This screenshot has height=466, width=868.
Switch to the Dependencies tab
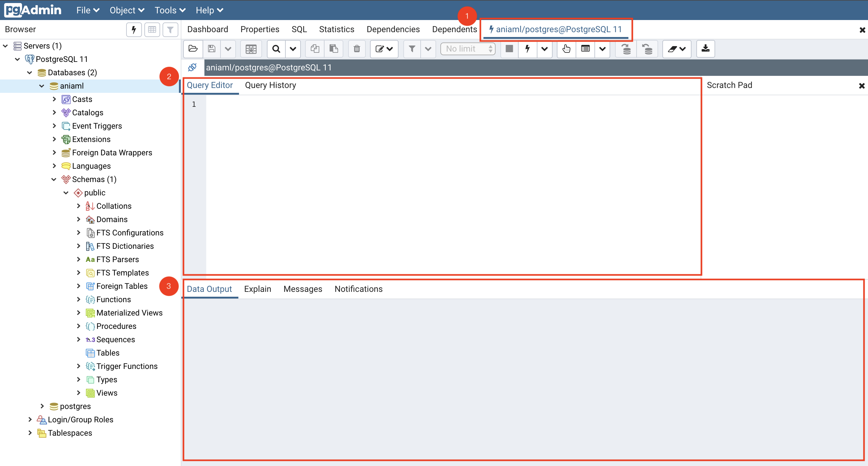(x=393, y=29)
